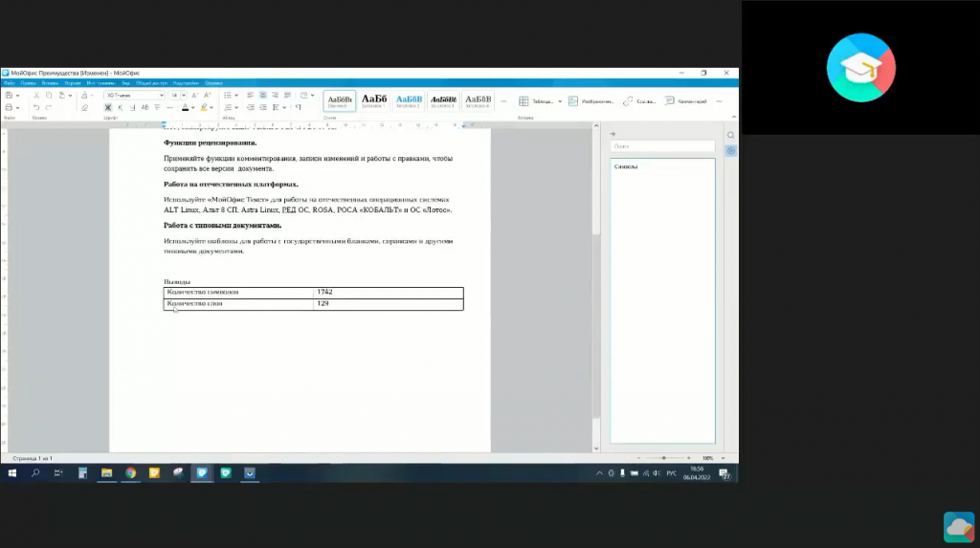
Task: Toggle Italic formatting
Action: 121,107
